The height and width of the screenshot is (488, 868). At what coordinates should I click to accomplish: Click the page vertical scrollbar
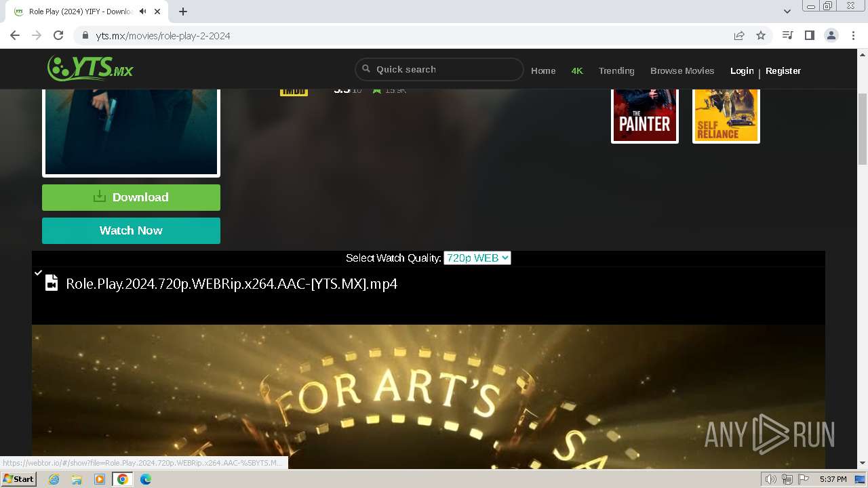pyautogui.click(x=863, y=129)
